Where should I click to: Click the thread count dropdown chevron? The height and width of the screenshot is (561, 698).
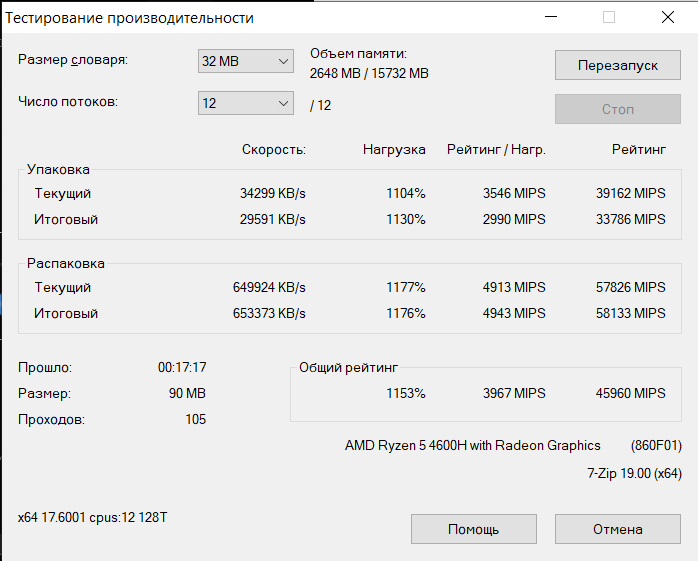(283, 104)
